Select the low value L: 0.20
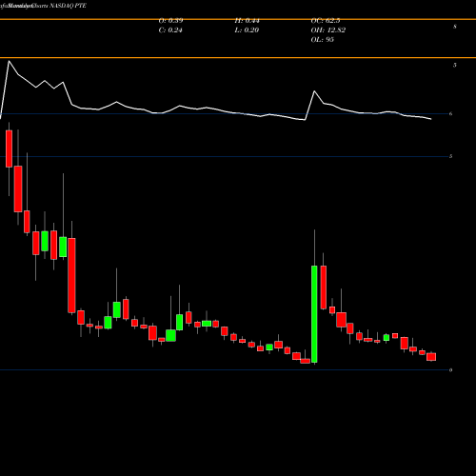 pyautogui.click(x=247, y=30)
